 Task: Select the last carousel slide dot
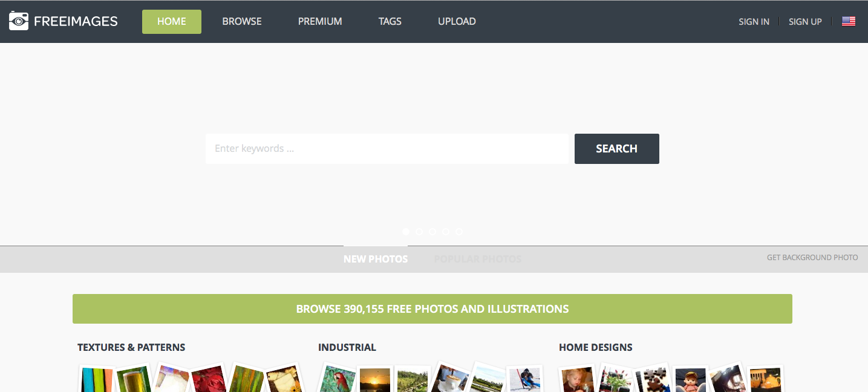click(x=459, y=232)
